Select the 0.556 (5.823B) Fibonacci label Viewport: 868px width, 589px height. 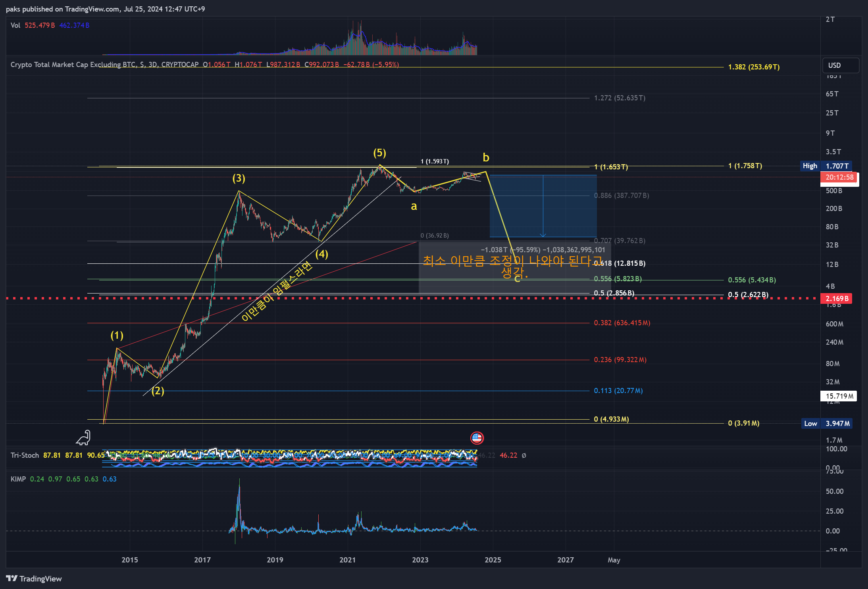[618, 279]
